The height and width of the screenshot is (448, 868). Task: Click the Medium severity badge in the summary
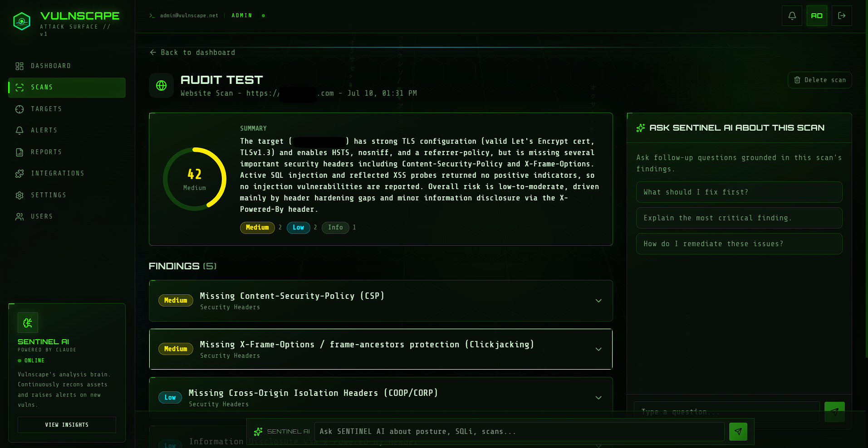click(x=257, y=228)
